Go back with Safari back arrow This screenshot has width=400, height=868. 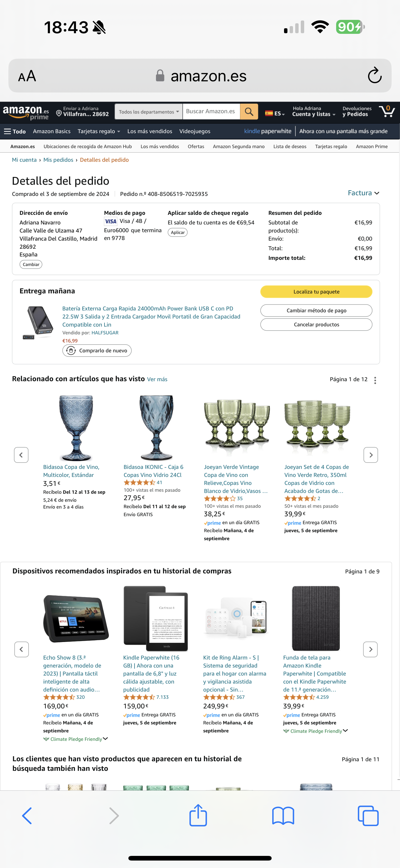27,816
